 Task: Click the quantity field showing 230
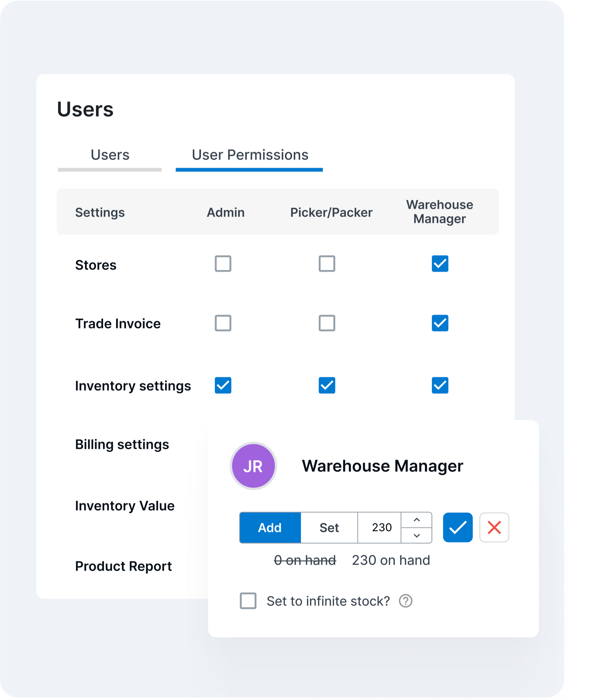coord(380,528)
